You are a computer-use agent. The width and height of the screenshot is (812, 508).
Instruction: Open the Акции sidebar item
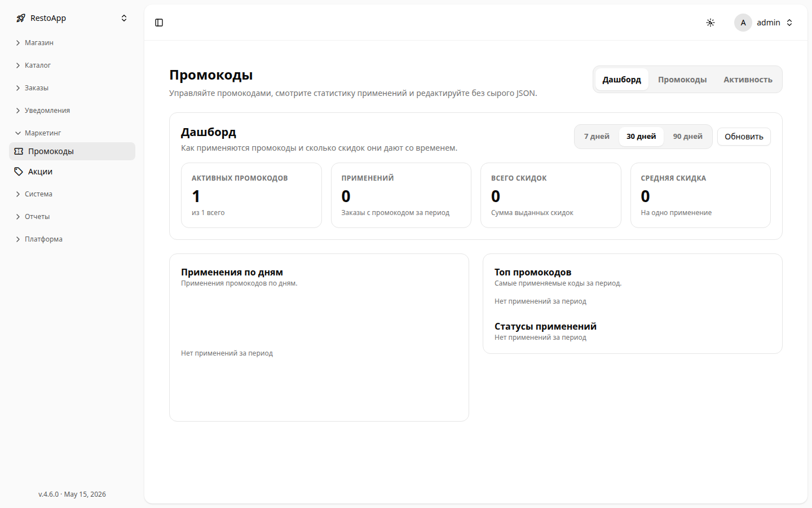(x=72, y=172)
